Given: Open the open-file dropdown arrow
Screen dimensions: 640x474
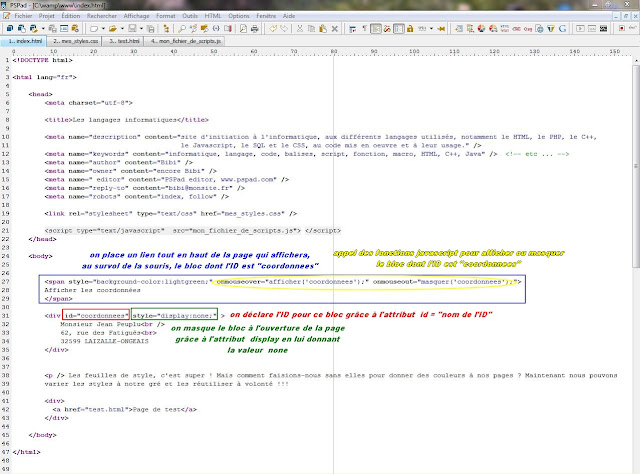Looking at the screenshot, I should (x=122, y=29).
